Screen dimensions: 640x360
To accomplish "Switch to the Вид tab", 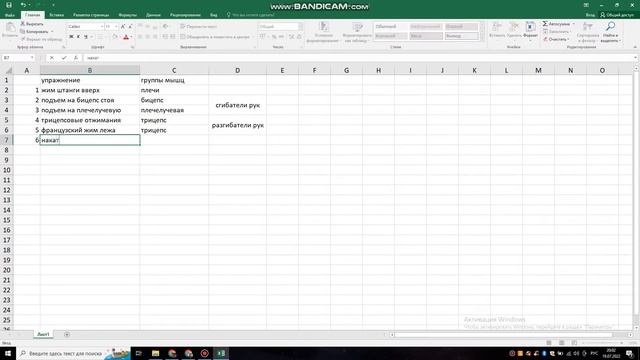I will tap(213, 15).
